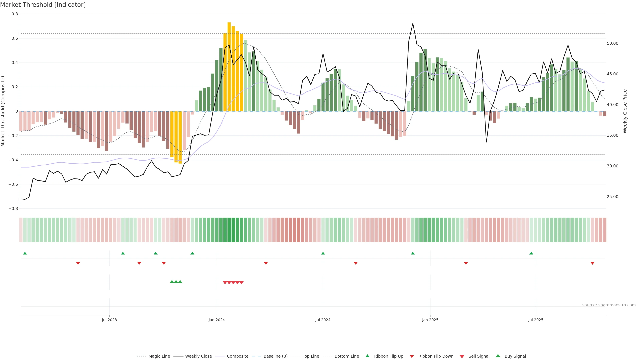The image size is (644, 362).
Task: Click the source: sharemaestro.com text
Action: [609, 305]
